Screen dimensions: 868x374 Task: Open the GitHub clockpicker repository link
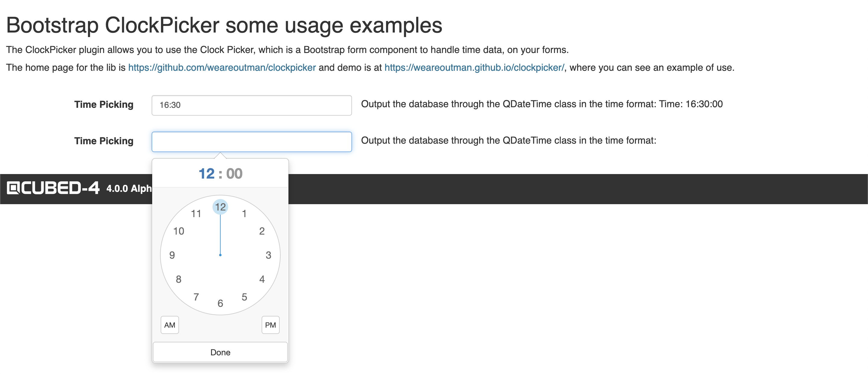tap(222, 68)
